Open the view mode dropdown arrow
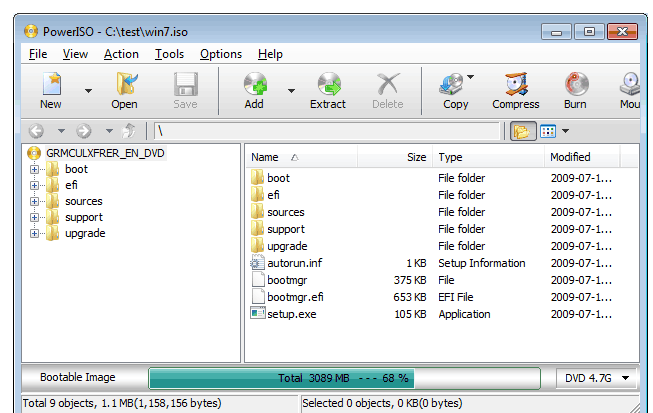Screen dimensions: 653x413 tap(565, 131)
